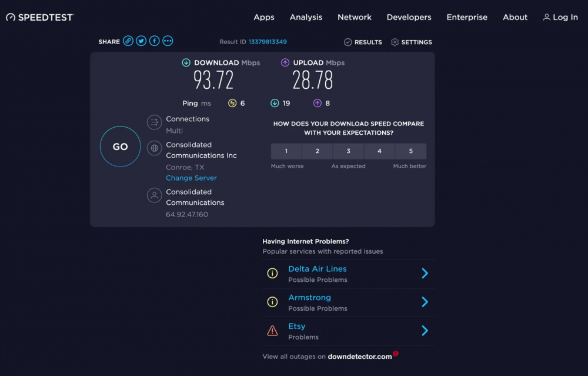Image resolution: width=588 pixels, height=376 pixels.
Task: Click the Results checkmark icon
Action: click(x=348, y=42)
